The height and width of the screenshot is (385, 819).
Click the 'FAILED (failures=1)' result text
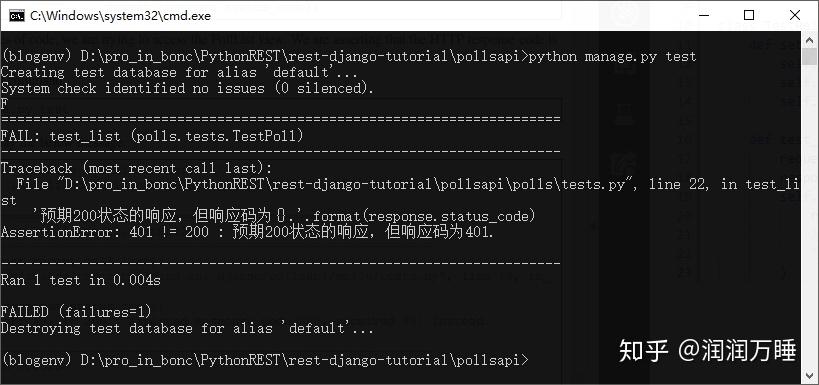[76, 312]
